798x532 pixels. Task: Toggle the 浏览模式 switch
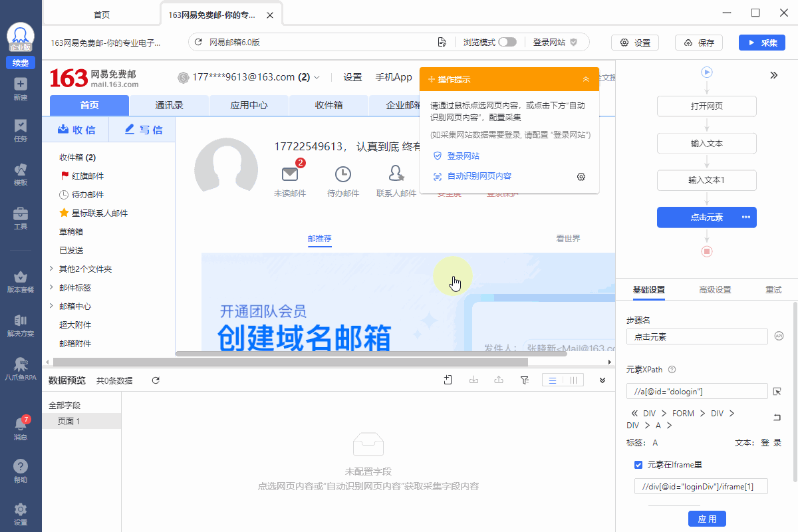507,42
